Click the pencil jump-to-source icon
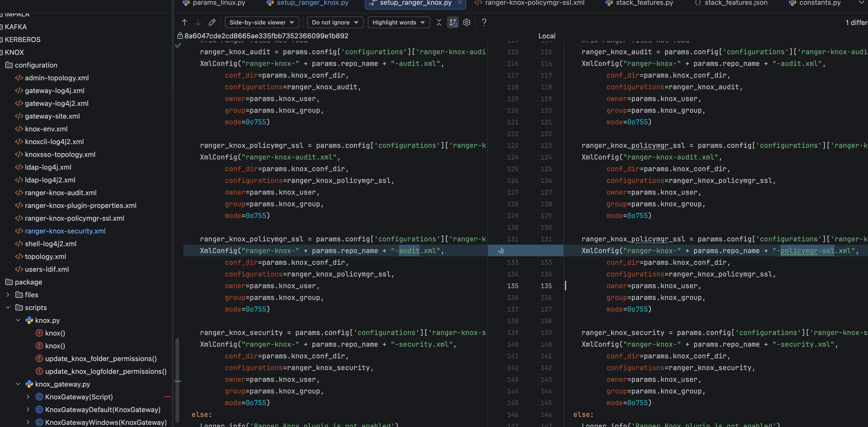868x427 pixels. (x=212, y=22)
